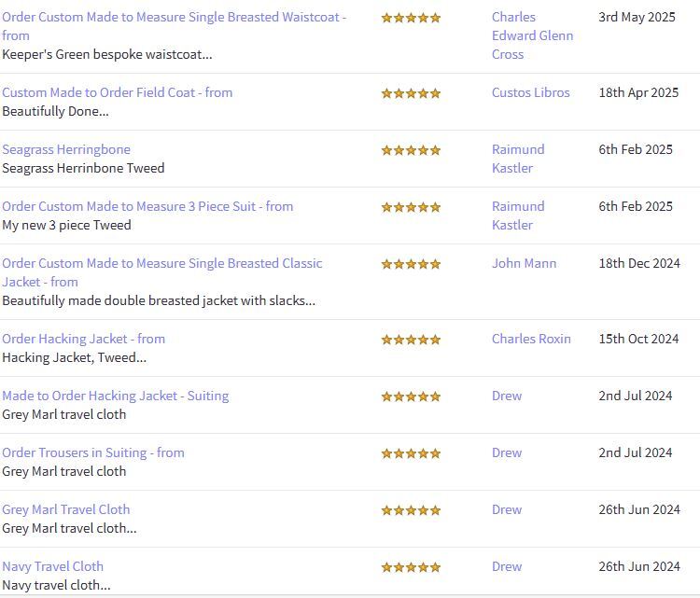Click Raimund Kastler beside Seagrass Herringbone
This screenshot has height=598, width=700.
[518, 159]
